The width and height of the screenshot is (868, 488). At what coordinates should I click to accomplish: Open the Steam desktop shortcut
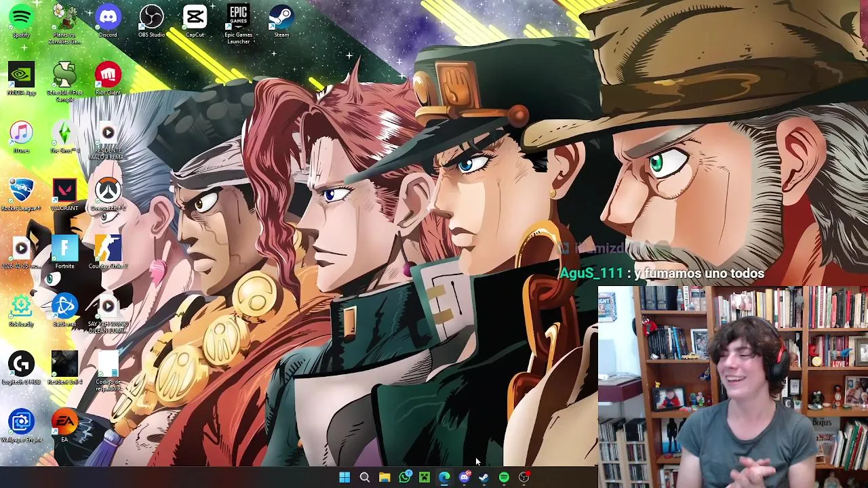(281, 21)
